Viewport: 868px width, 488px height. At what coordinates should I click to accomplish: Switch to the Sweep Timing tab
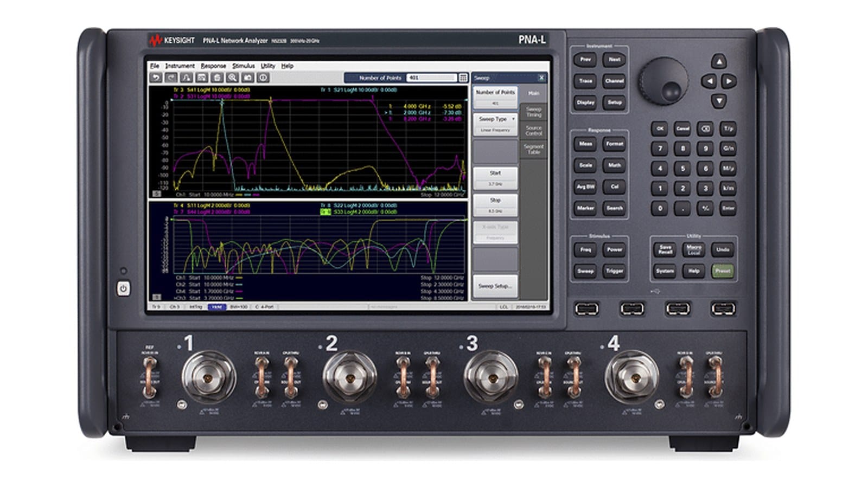click(534, 112)
